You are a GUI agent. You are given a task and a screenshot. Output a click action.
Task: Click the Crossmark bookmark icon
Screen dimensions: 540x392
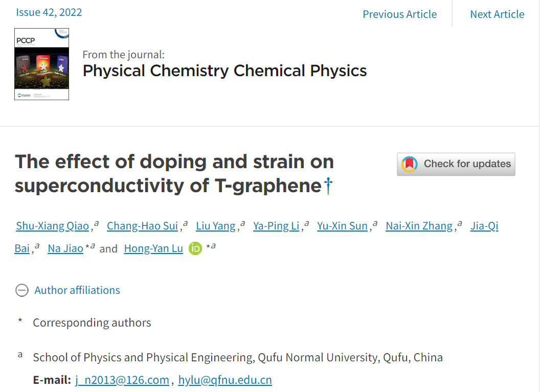[410, 164]
